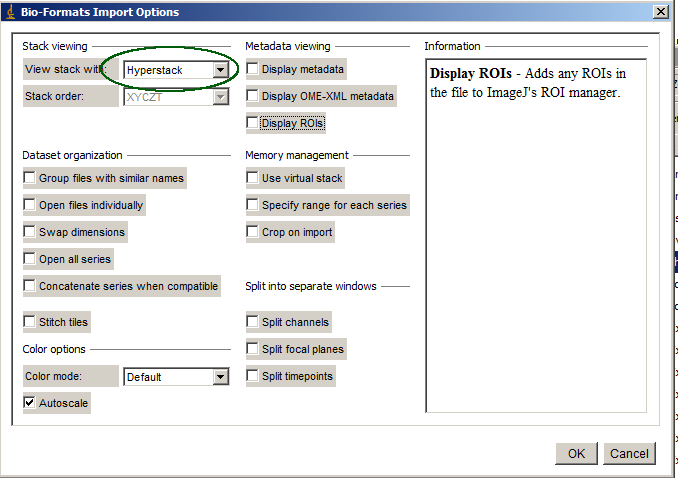Open the View stack with dropdown
Viewport: 678px width, 478px height.
pyautogui.click(x=220, y=70)
